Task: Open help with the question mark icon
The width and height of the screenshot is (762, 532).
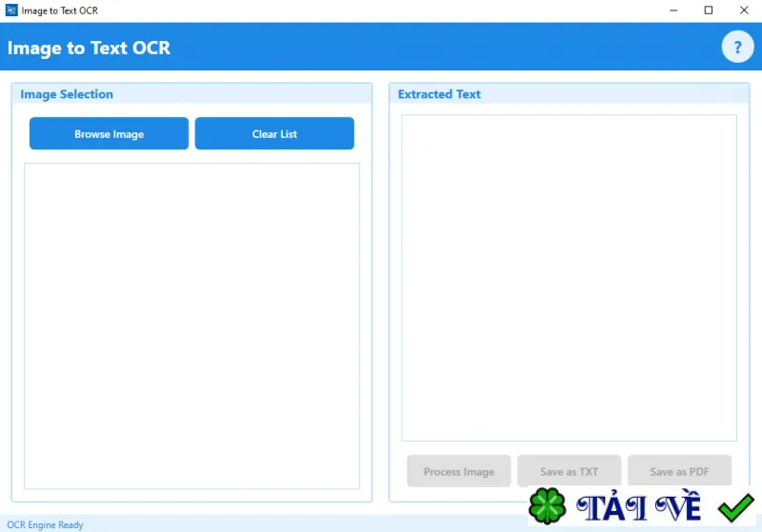Action: [x=737, y=47]
